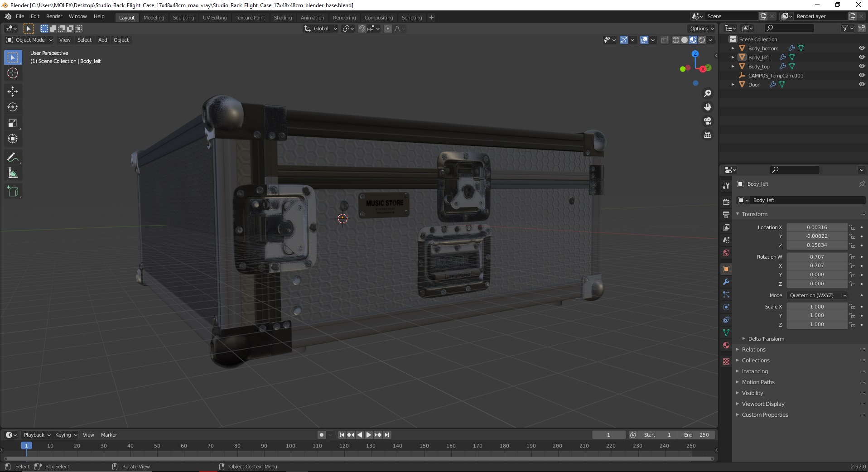Expand the Custom Properties panel
This screenshot has height=472, width=868.
(765, 415)
